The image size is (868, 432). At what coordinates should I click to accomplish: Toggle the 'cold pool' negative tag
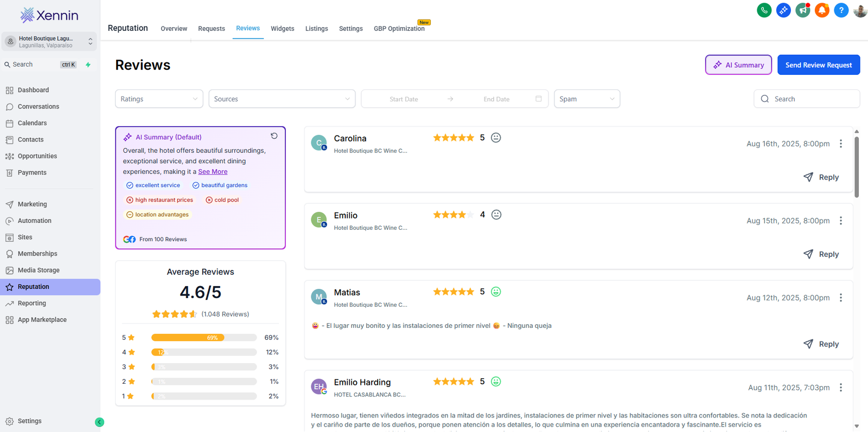[222, 200]
